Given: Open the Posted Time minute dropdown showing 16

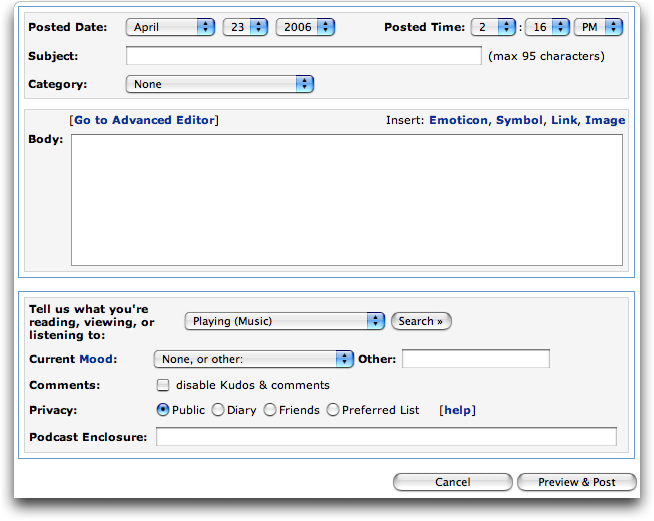Looking at the screenshot, I should (x=547, y=27).
